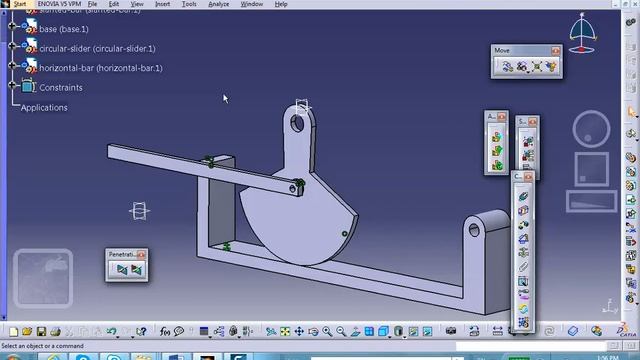Image resolution: width=640 pixels, height=360 pixels.
Task: Select the Pan view tool
Action: 299,331
